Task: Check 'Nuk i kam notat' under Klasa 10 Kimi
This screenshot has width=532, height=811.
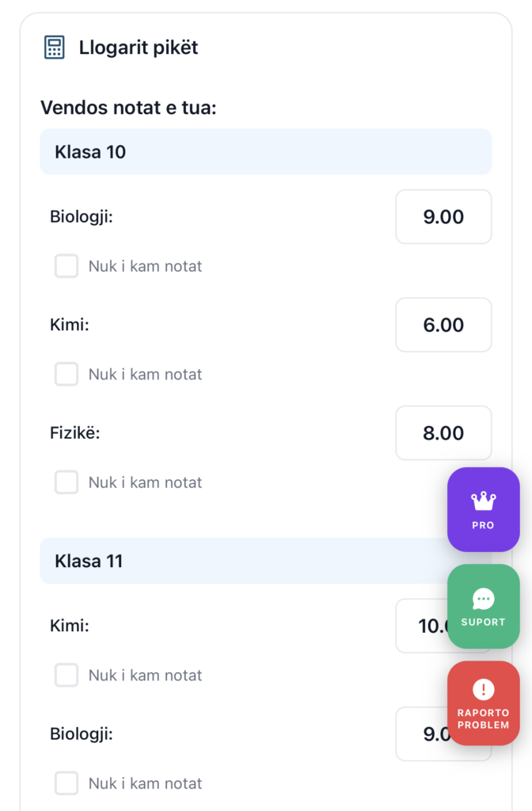Action: click(x=66, y=374)
